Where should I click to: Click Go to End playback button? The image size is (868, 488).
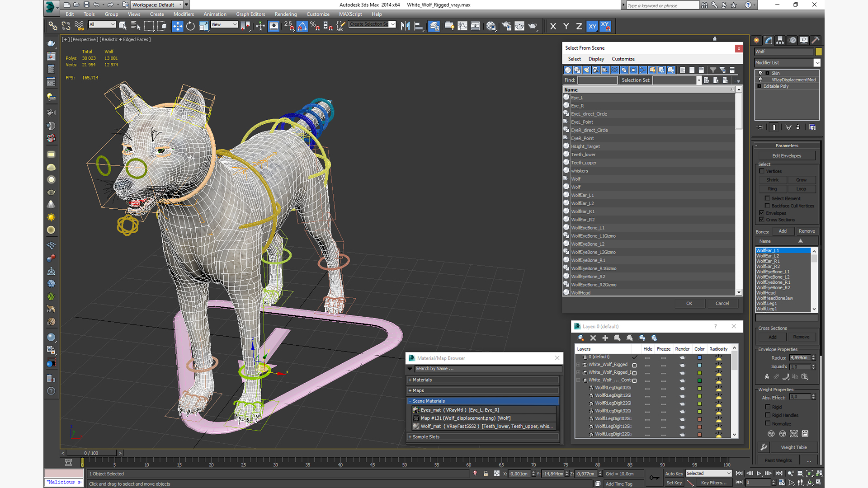point(778,474)
